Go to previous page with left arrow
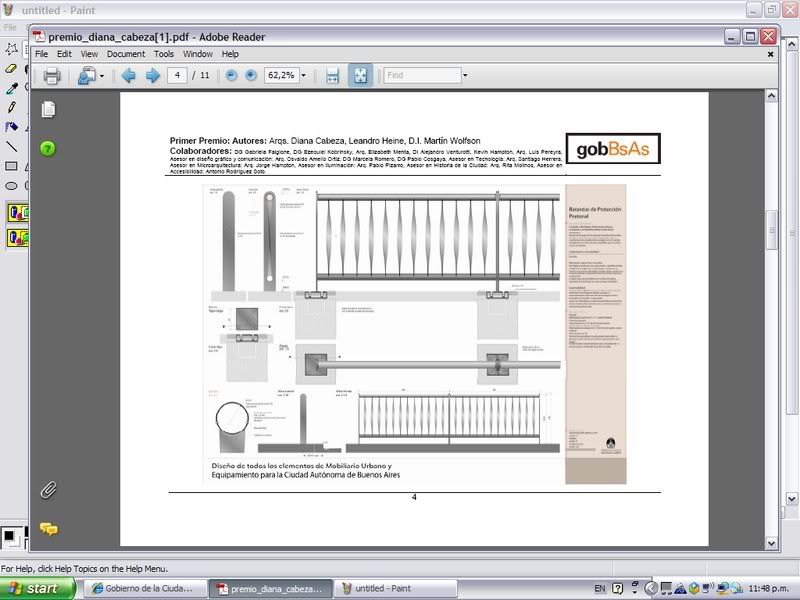800x600 pixels. pyautogui.click(x=128, y=76)
